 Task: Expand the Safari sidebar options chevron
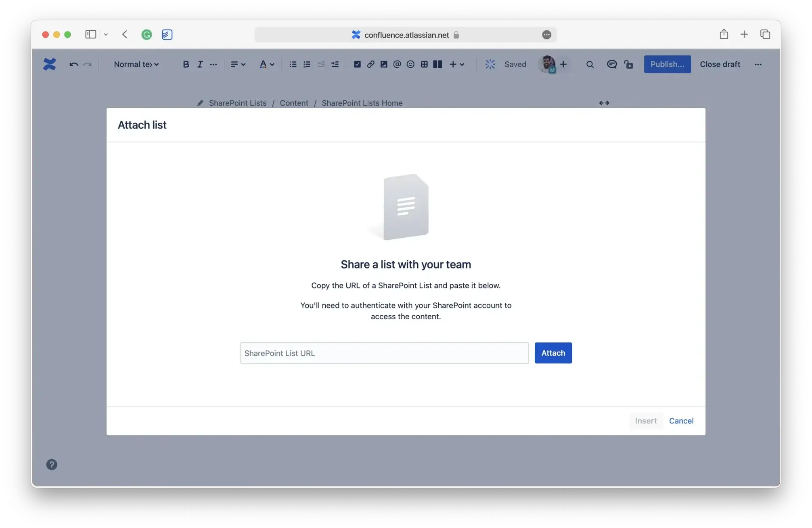(x=106, y=35)
